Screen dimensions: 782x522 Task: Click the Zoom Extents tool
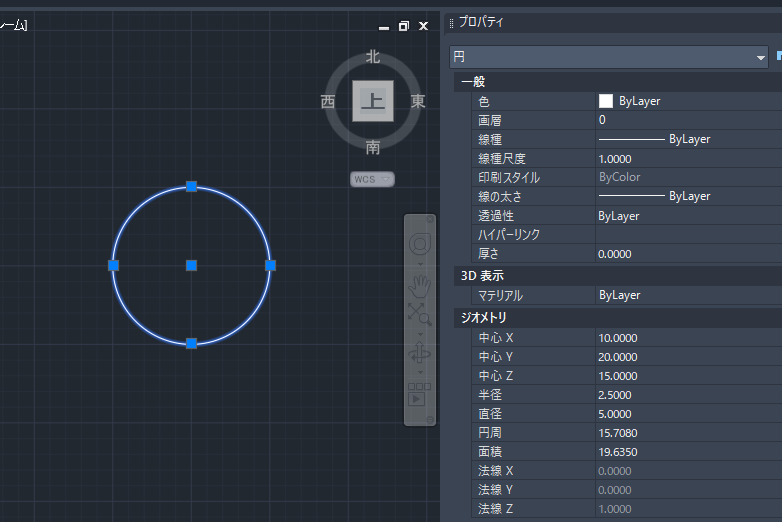click(419, 314)
